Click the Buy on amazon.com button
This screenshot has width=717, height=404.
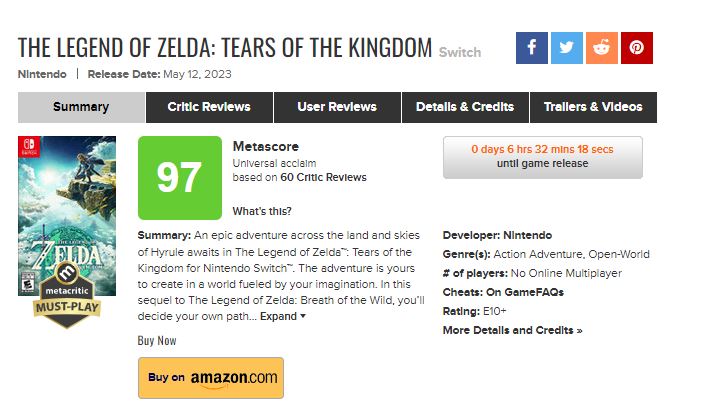pyautogui.click(x=211, y=378)
